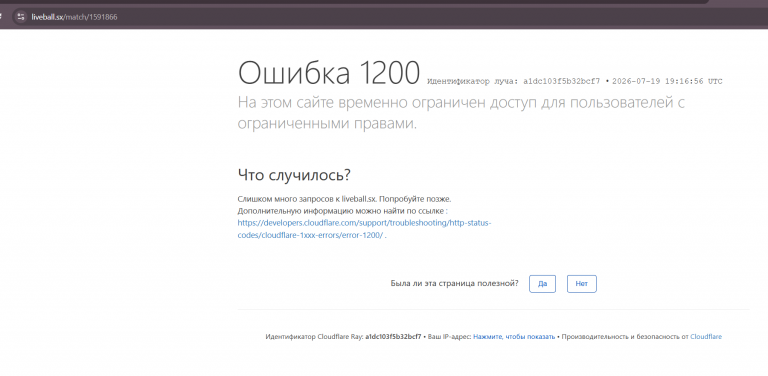Answer 'Да' to page helpfulness question
Screen dimensions: 768x376
coord(542,284)
